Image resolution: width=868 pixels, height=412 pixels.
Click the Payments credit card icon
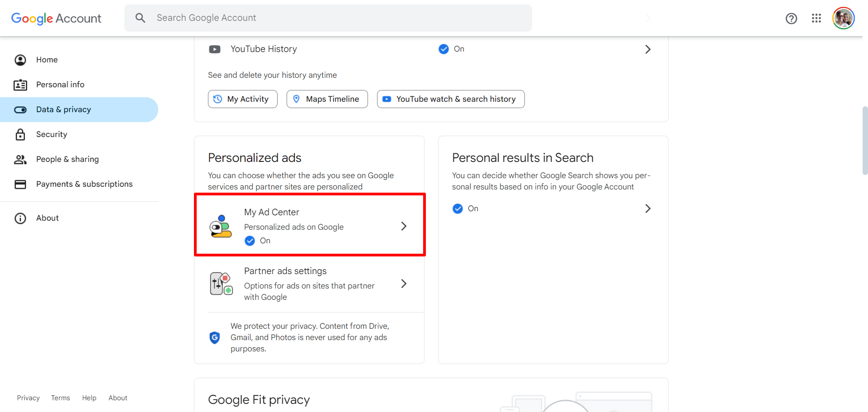pyautogui.click(x=20, y=184)
